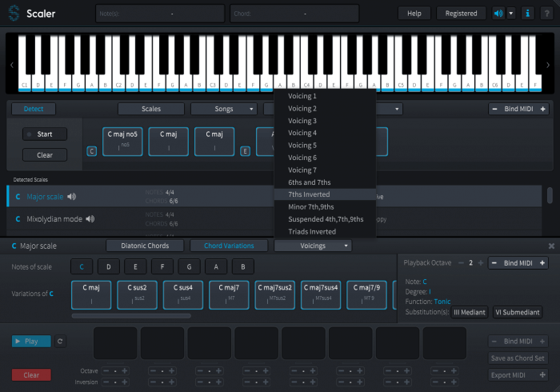Image resolution: width=560 pixels, height=392 pixels.
Task: Preview Major scale with its speaker icon
Action: pos(72,197)
